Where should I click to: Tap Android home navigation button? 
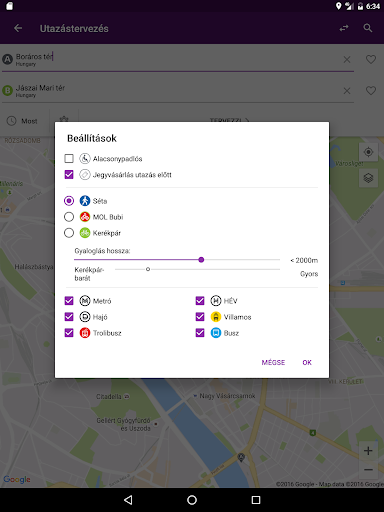192,500
